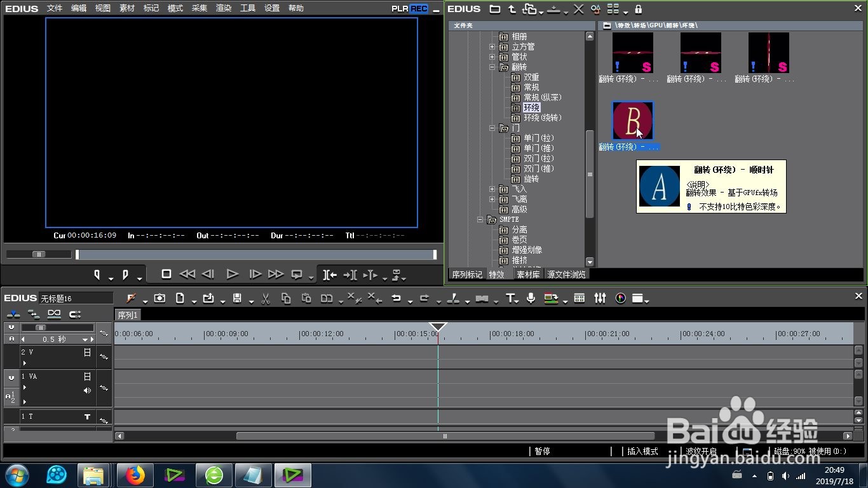This screenshot has width=868, height=488.
Task: Click the Save Project floppy icon
Action: 237,298
